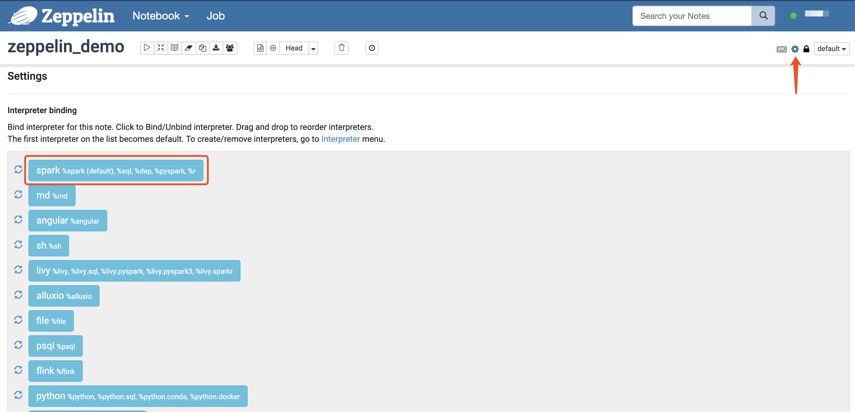855x412 pixels.
Task: Restart the flink interpreter refresh icon
Action: point(18,370)
